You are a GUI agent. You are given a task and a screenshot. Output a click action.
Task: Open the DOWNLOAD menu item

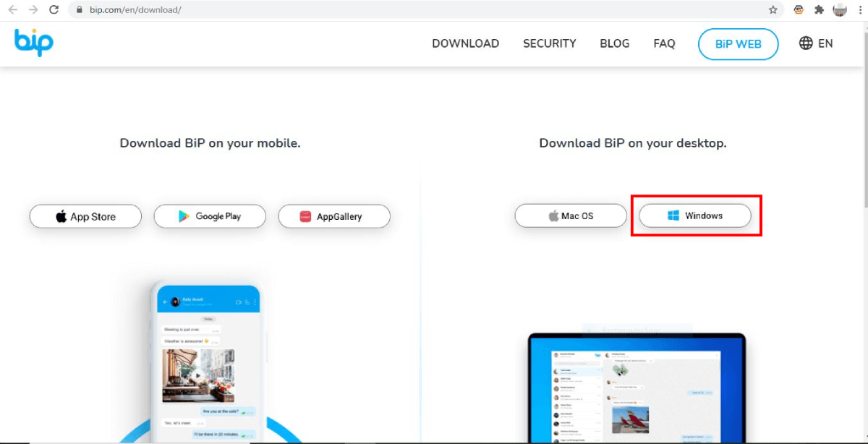465,43
